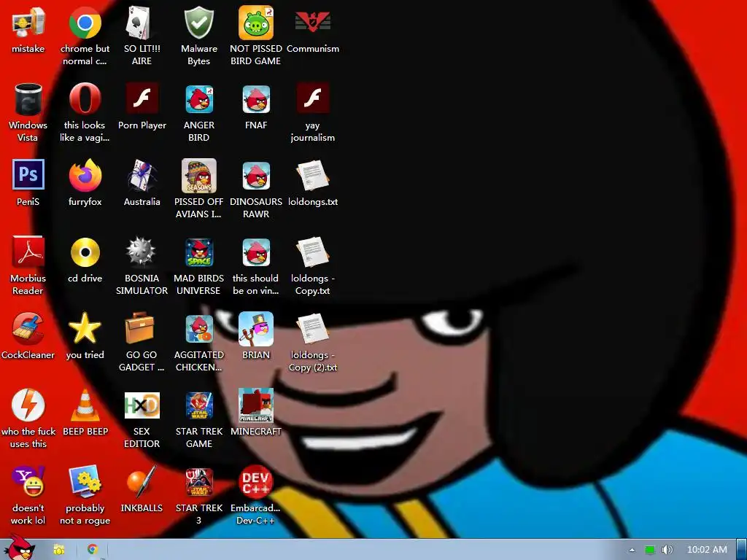
Task: Open the Angry Bird Start button
Action: click(x=20, y=548)
